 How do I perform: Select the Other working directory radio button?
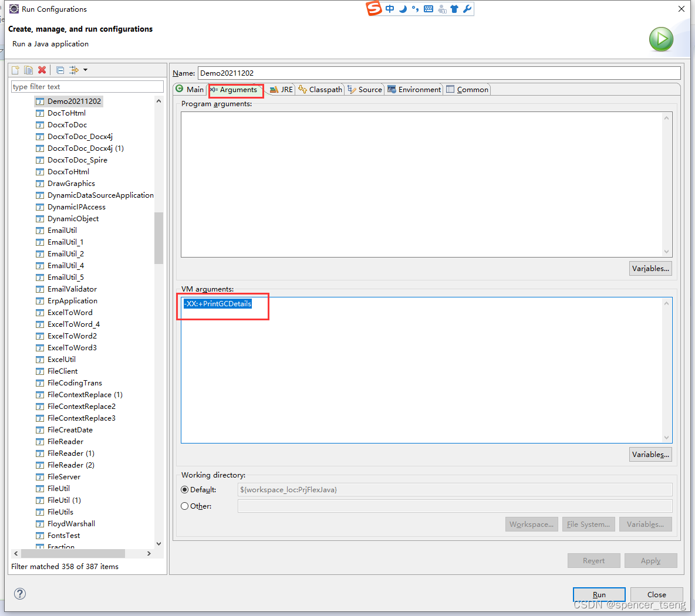[184, 506]
